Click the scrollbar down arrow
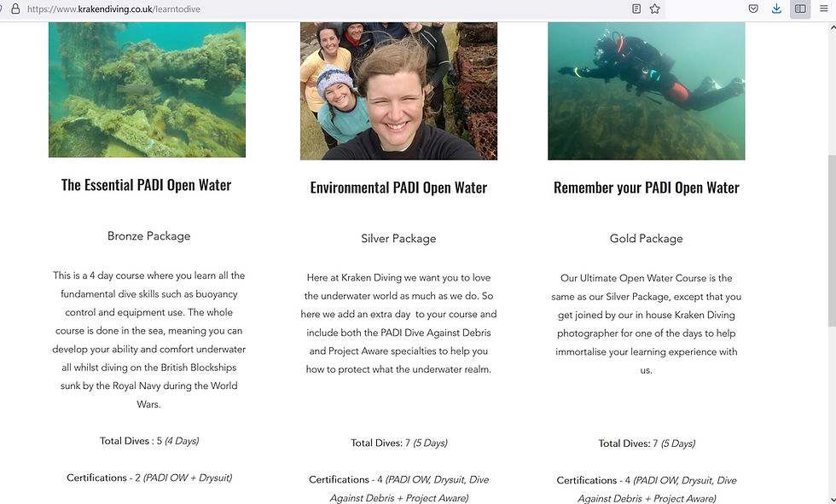This screenshot has height=504, width=836. click(832, 500)
